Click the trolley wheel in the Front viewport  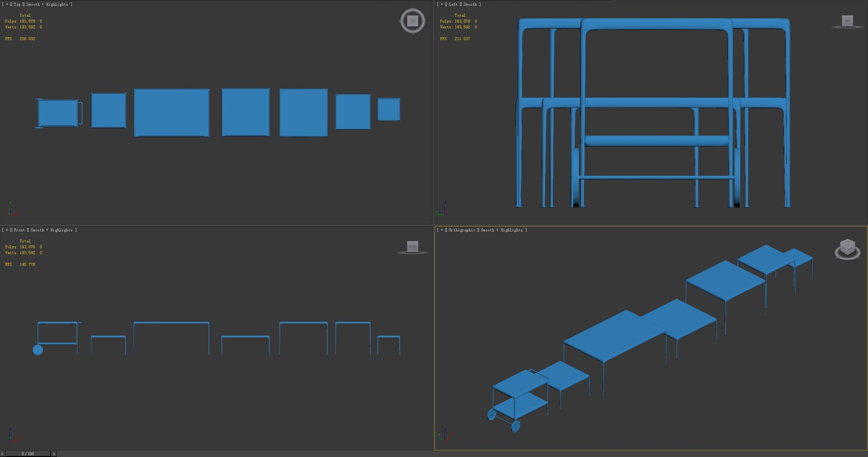[38, 350]
